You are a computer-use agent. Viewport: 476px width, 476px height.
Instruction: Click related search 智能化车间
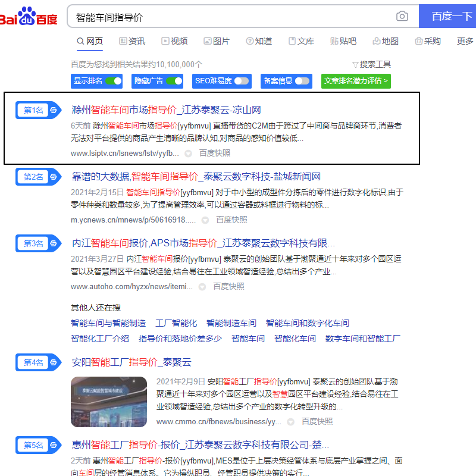click(x=295, y=339)
